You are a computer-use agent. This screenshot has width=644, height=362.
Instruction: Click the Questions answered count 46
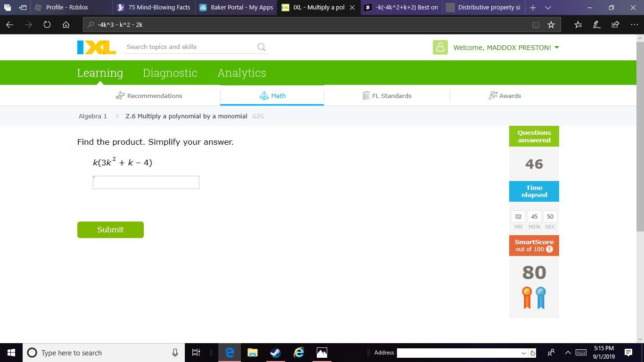(x=534, y=164)
